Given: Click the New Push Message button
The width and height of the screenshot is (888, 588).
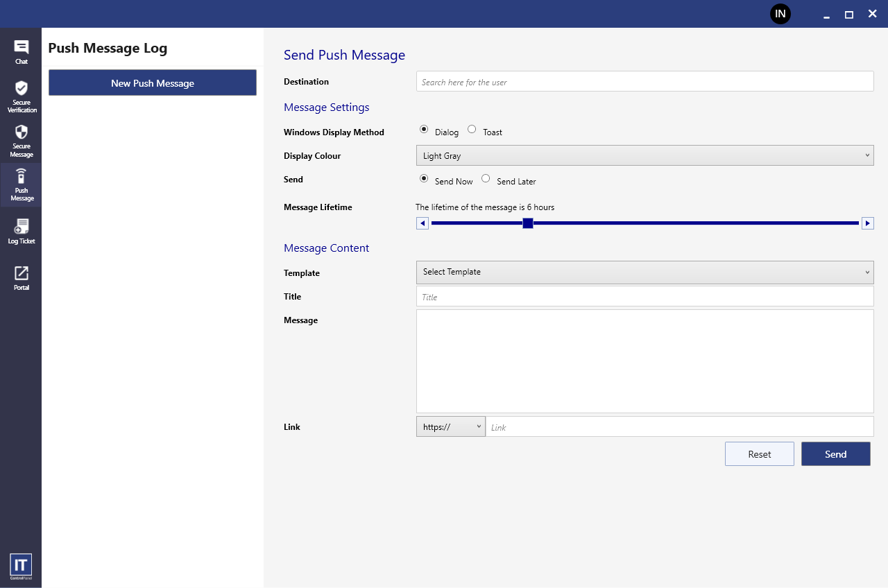Looking at the screenshot, I should click(153, 83).
